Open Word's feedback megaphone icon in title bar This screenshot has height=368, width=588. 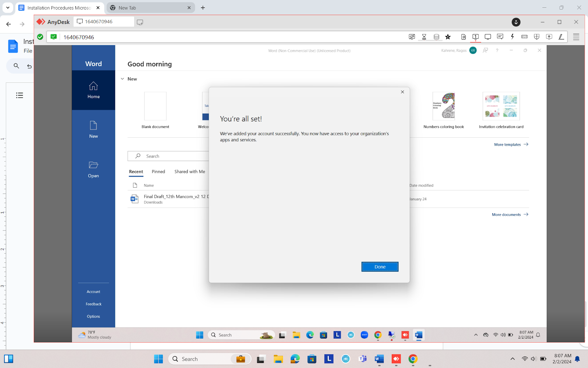[485, 50]
